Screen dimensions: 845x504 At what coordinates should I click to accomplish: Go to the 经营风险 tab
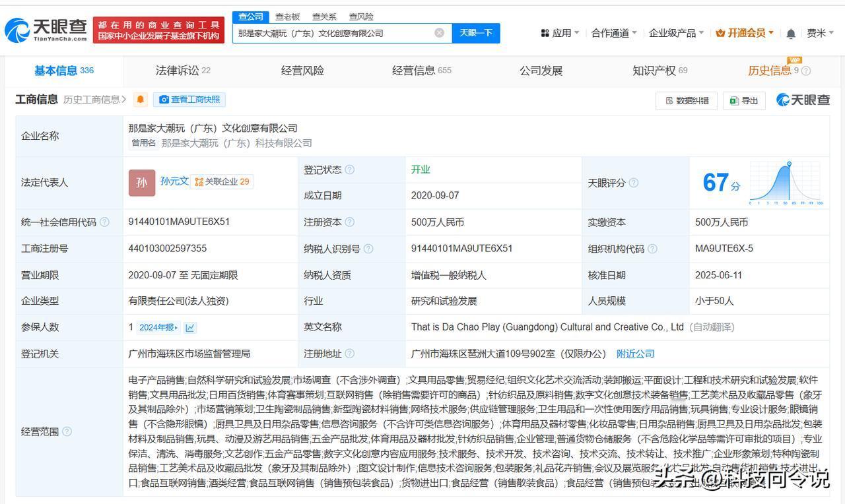click(302, 71)
